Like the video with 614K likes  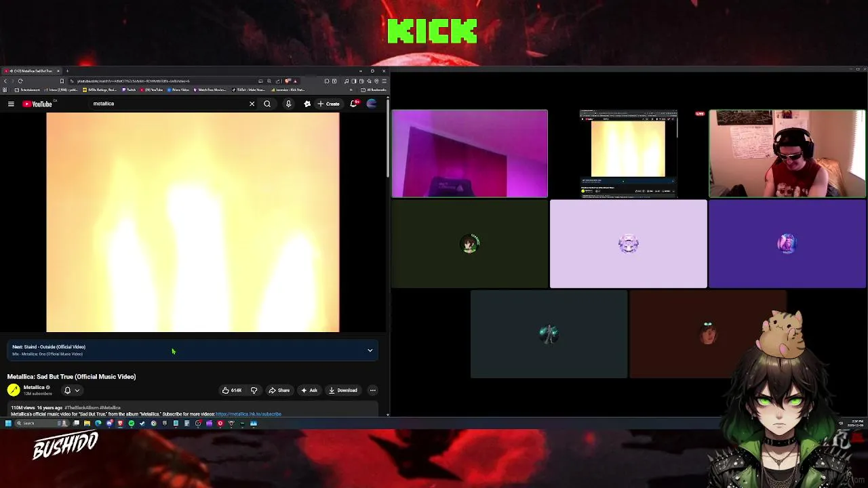[x=232, y=390]
